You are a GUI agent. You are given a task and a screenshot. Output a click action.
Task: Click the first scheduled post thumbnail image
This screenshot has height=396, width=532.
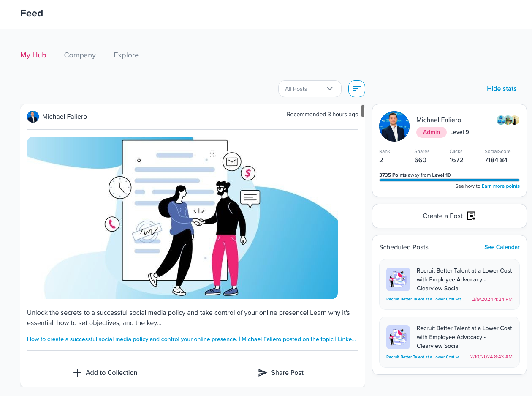pos(398,279)
